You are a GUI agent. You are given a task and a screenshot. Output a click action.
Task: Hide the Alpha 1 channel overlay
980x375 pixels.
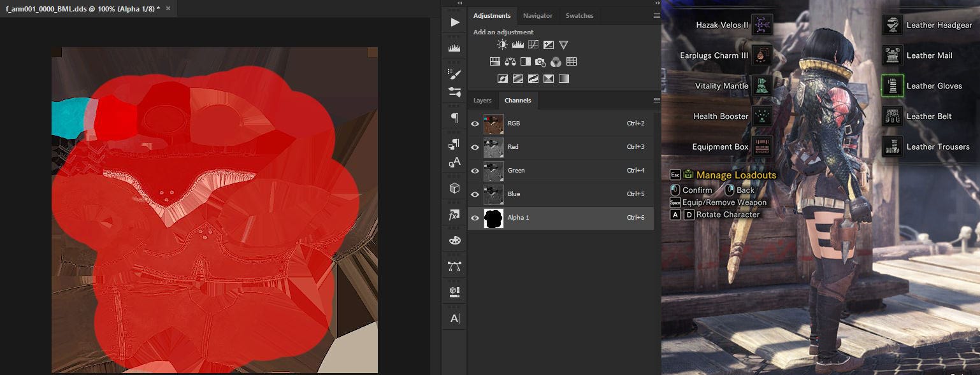[x=475, y=218]
